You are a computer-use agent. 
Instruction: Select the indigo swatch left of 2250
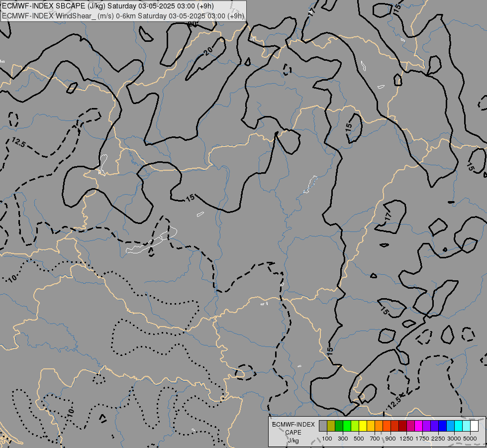434,426
